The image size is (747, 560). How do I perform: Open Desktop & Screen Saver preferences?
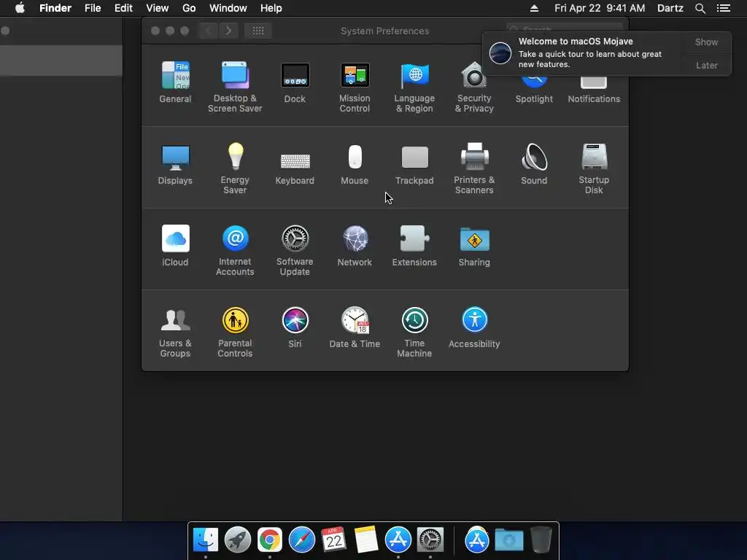pos(235,87)
